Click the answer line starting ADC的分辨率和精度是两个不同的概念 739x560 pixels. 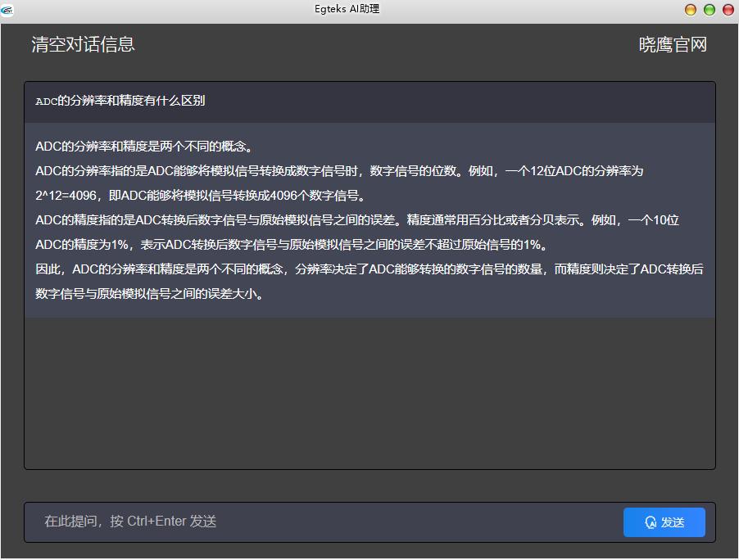[145, 146]
